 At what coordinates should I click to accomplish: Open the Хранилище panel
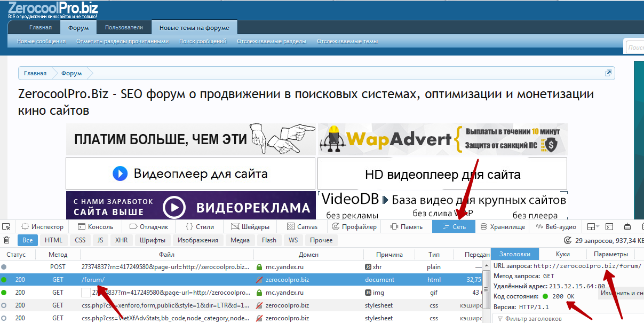click(503, 227)
